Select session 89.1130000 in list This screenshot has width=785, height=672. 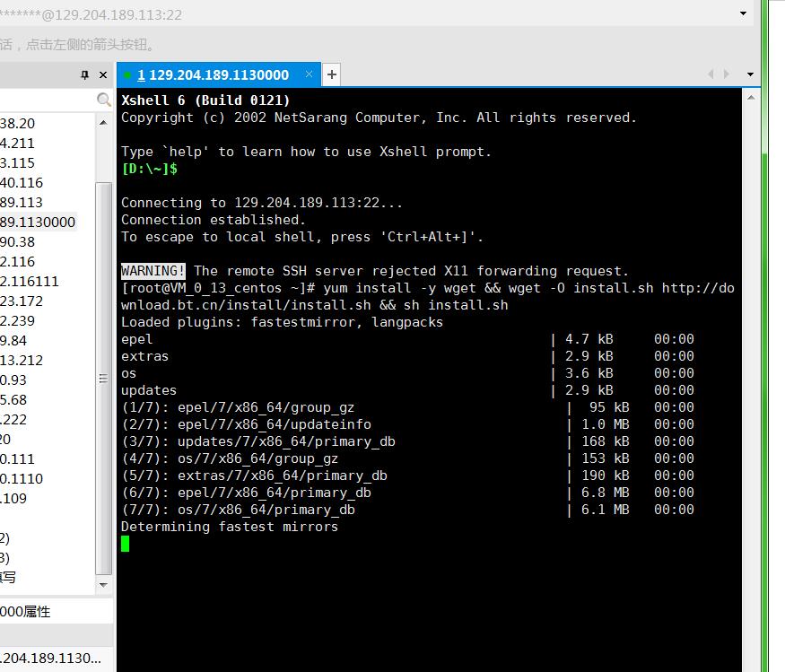pyautogui.click(x=38, y=222)
